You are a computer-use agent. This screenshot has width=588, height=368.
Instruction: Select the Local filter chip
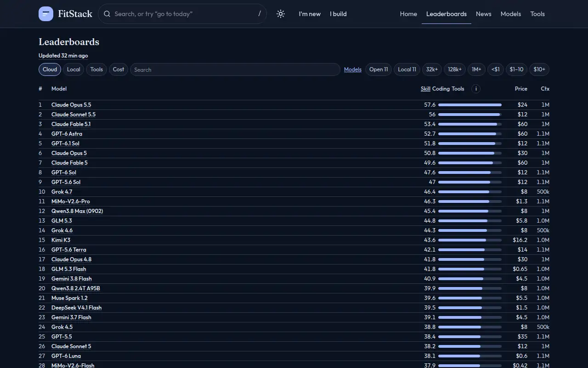[73, 69]
